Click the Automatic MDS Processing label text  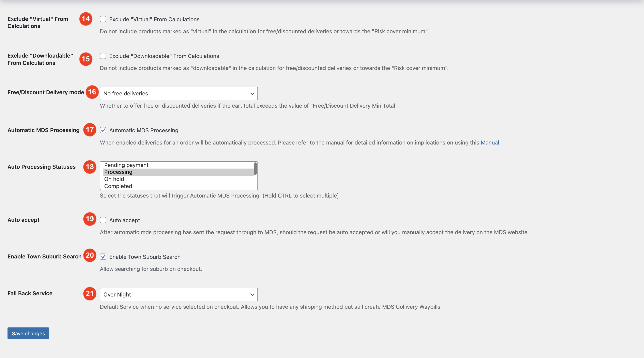(x=144, y=130)
